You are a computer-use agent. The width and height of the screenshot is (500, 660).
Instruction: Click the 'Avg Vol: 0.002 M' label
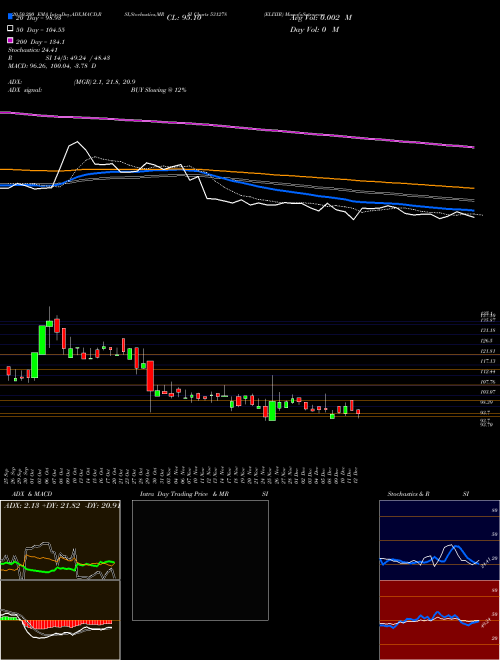point(321,18)
